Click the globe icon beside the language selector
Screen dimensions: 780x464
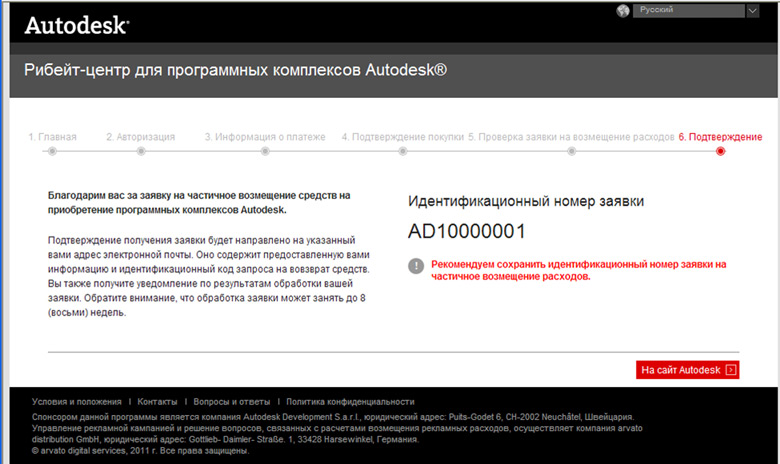pyautogui.click(x=623, y=10)
